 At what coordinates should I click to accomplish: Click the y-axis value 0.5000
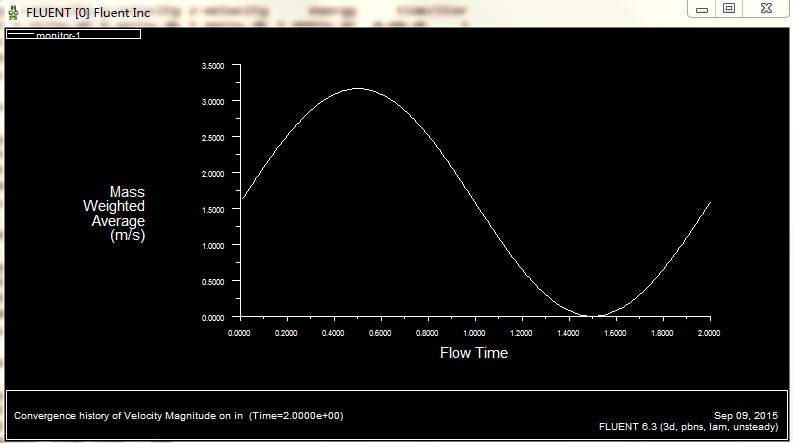click(x=213, y=282)
